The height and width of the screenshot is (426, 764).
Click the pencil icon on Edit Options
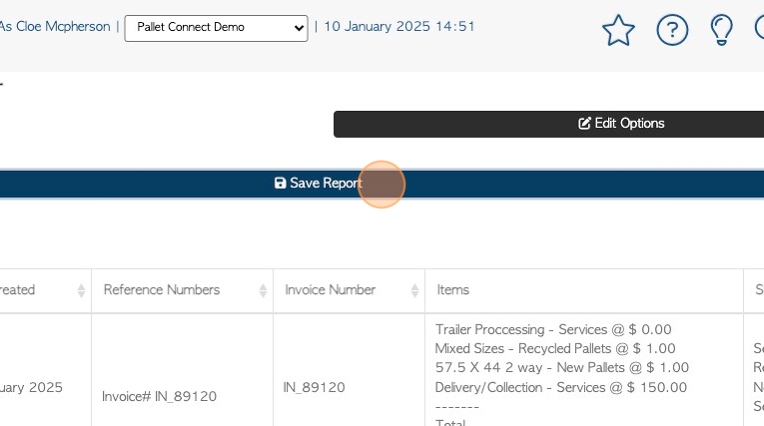[x=584, y=124]
